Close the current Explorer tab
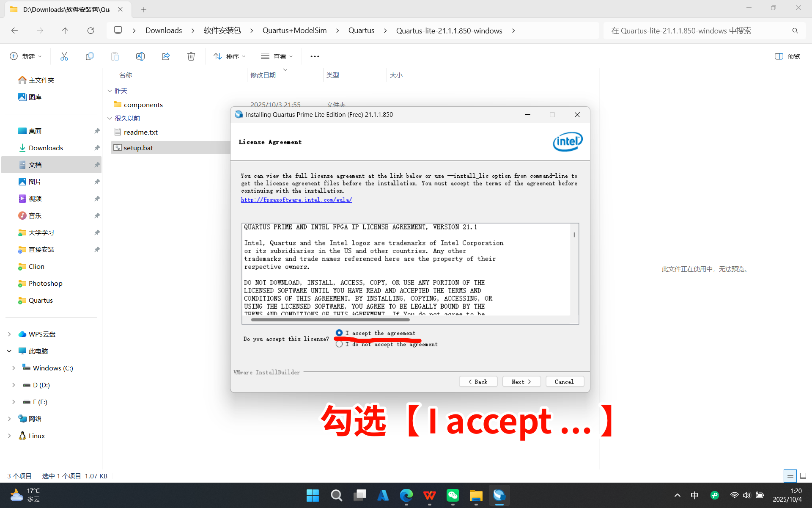 point(121,9)
